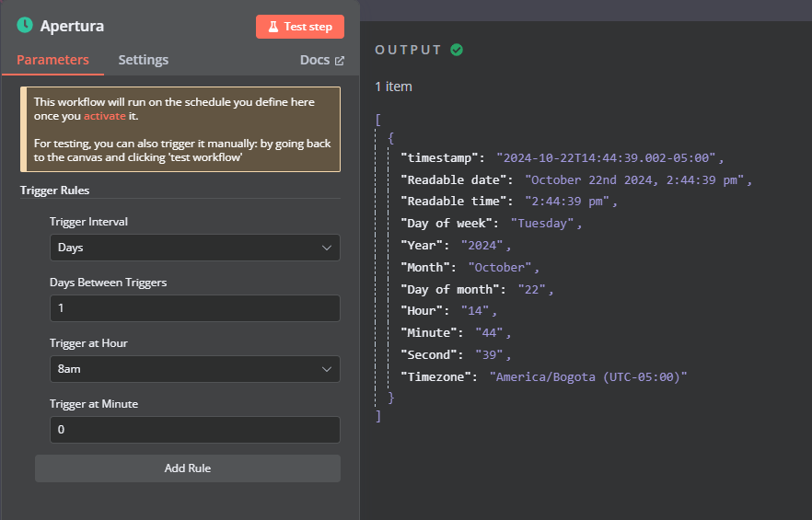812x520 pixels.
Task: Click the red 'activate' link in notice
Action: pyautogui.click(x=104, y=117)
